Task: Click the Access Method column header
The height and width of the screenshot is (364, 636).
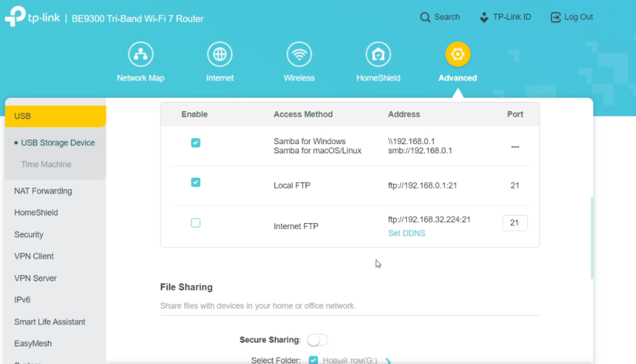Action: (x=303, y=114)
